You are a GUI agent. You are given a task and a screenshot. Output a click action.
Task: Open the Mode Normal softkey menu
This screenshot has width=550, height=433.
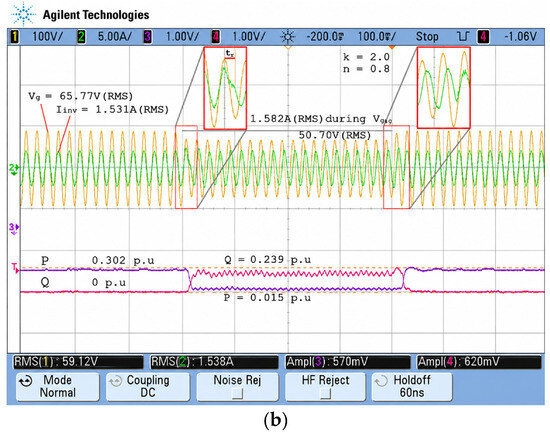point(58,386)
